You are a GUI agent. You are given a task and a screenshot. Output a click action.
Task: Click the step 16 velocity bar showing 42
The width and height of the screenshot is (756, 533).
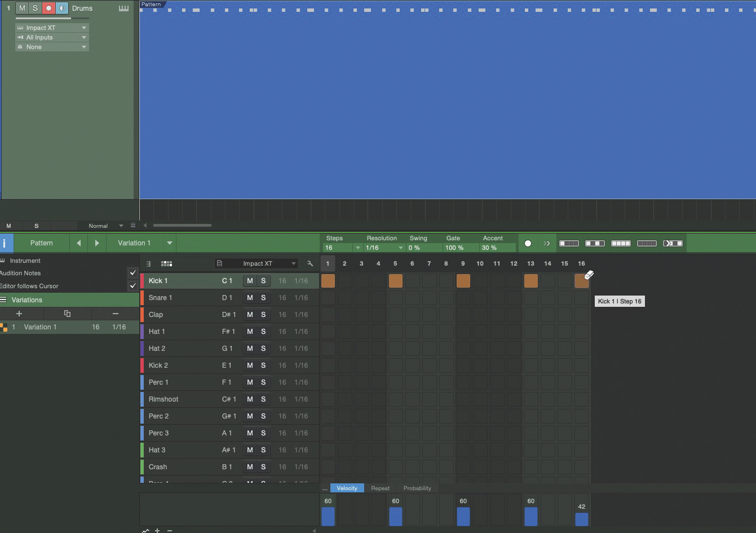tap(582, 519)
